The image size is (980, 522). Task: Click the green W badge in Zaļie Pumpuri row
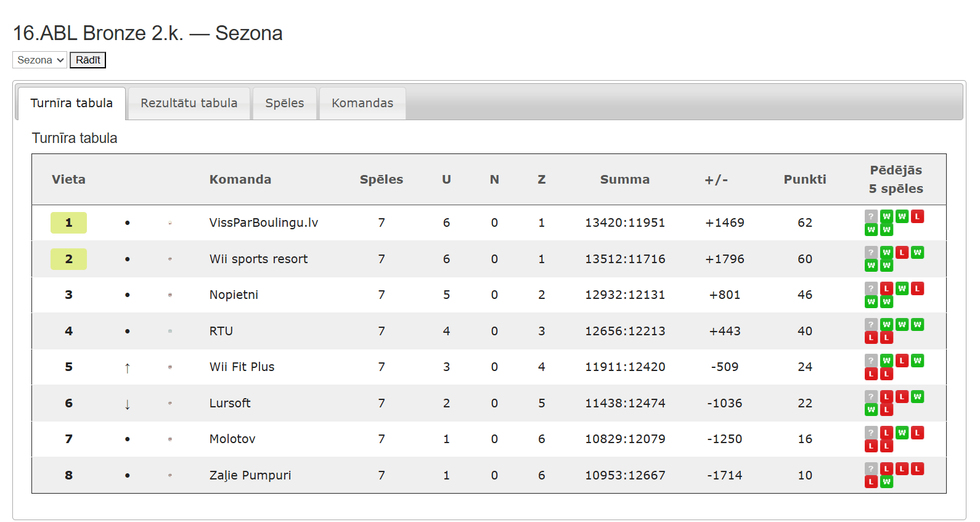(886, 482)
